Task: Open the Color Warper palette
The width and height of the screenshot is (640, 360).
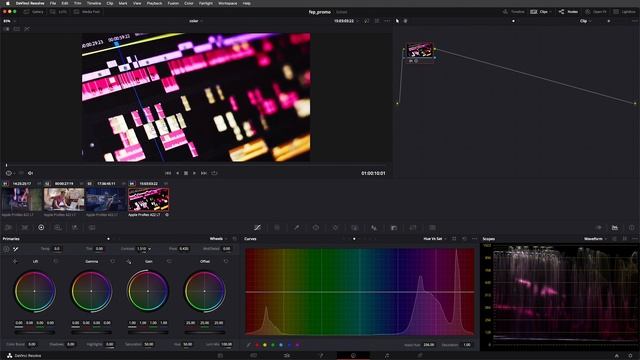Action: (x=277, y=227)
